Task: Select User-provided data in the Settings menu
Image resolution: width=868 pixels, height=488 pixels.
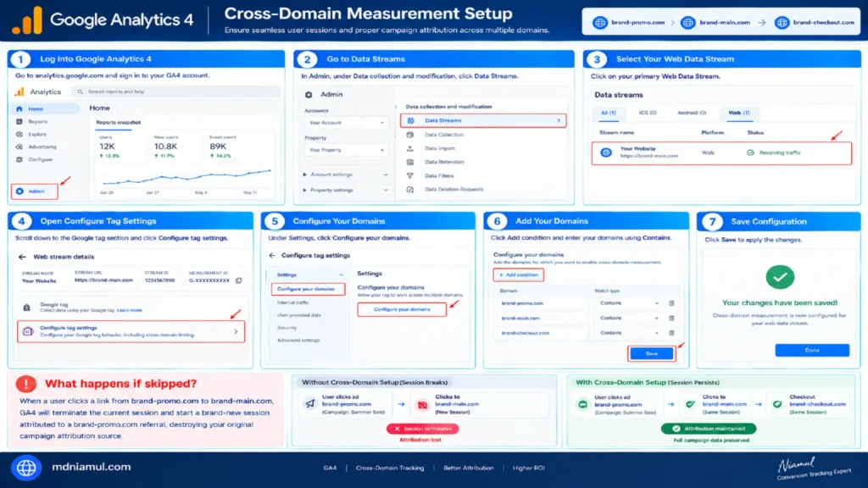Action: pyautogui.click(x=299, y=315)
